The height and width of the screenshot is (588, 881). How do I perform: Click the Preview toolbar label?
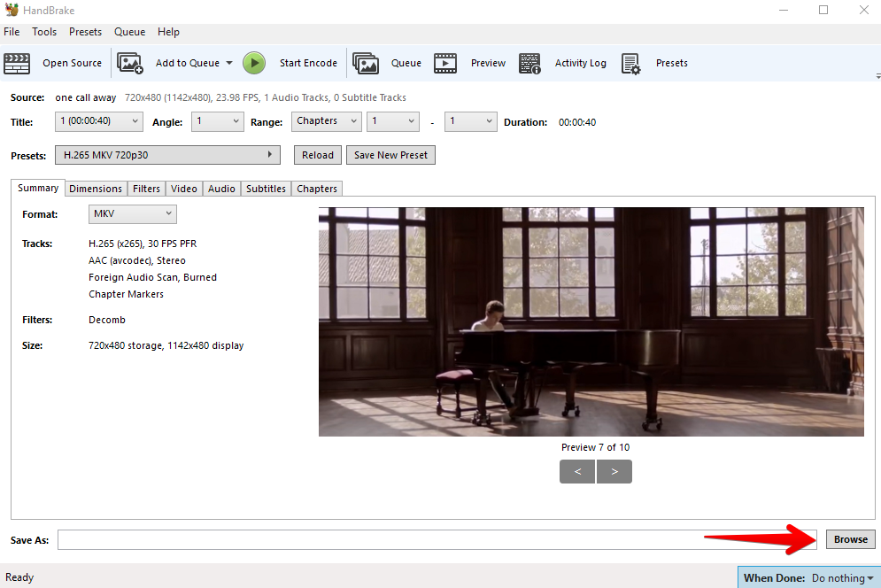click(488, 63)
